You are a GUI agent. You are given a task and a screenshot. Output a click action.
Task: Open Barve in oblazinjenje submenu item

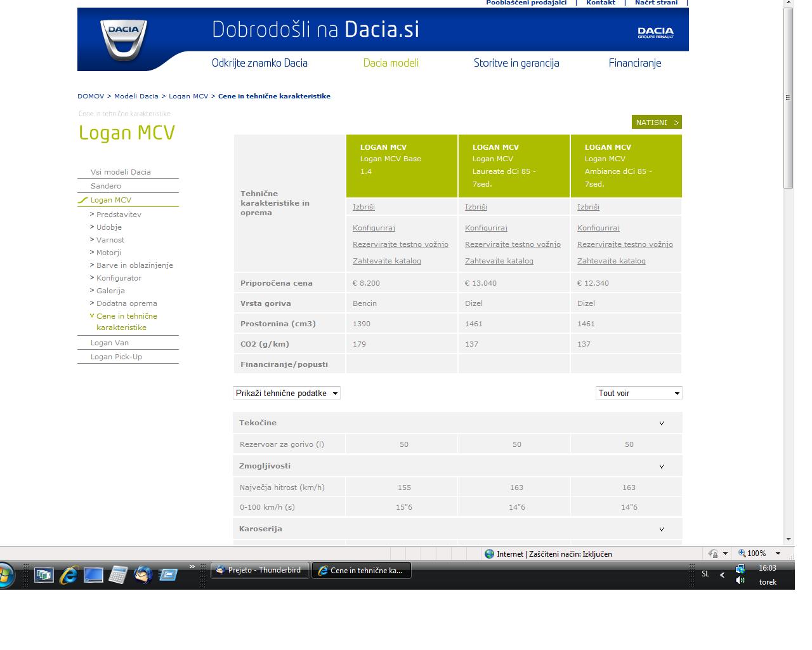coord(134,265)
